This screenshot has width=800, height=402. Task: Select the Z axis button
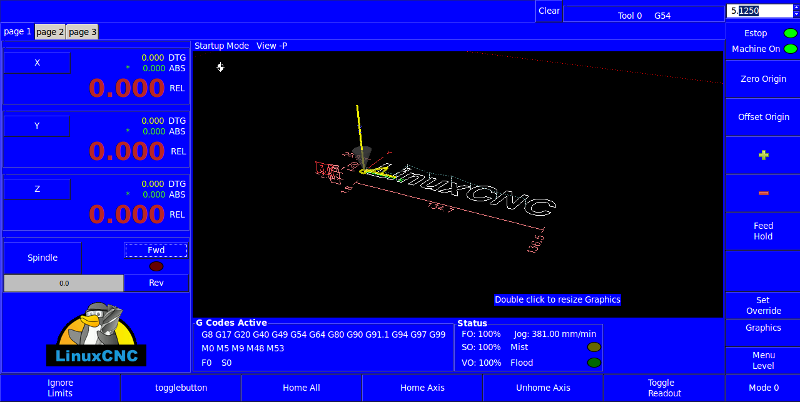click(x=37, y=189)
